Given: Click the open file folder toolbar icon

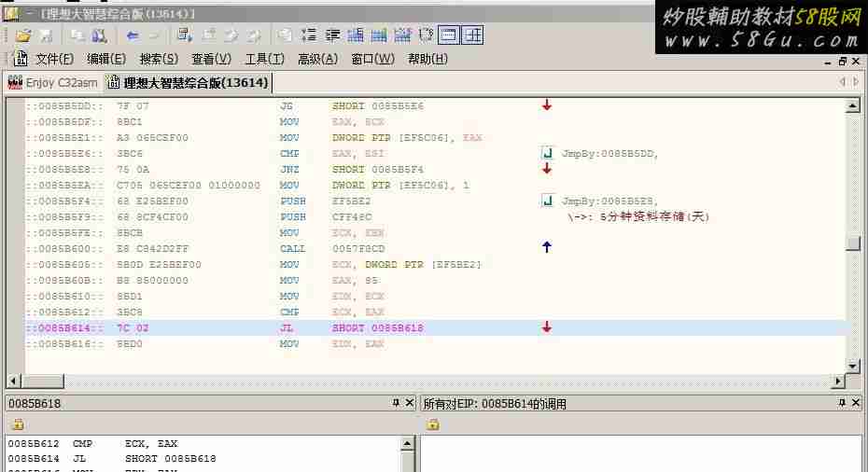Looking at the screenshot, I should [23, 36].
